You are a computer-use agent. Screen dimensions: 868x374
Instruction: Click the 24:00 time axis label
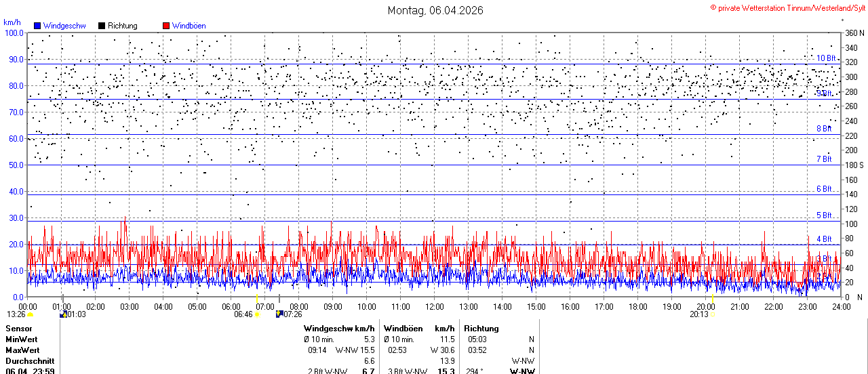click(841, 307)
